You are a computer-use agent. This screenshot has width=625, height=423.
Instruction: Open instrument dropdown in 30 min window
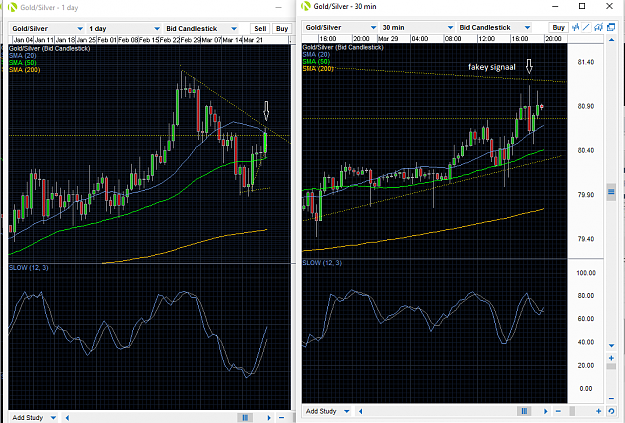tap(340, 28)
